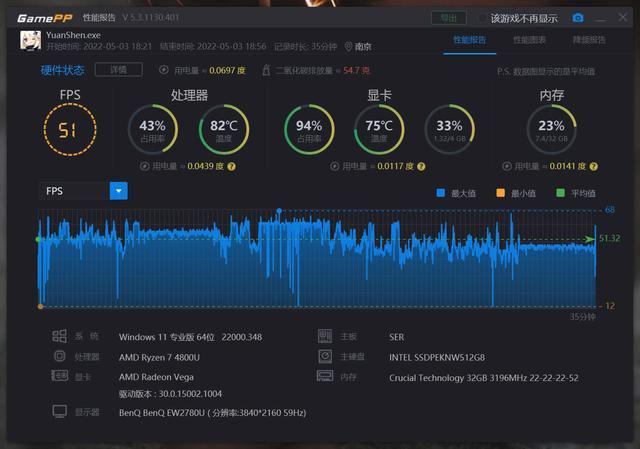Viewport: 640px width, 449px height.
Task: Click the processor chip icon
Action: (60, 356)
